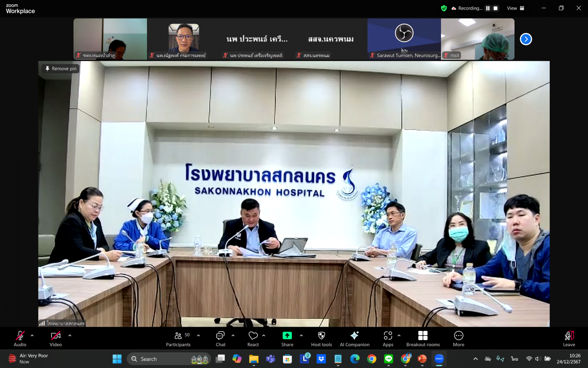Open Copilot from the taskbar
This screenshot has width=588, height=368.
pos(237,359)
